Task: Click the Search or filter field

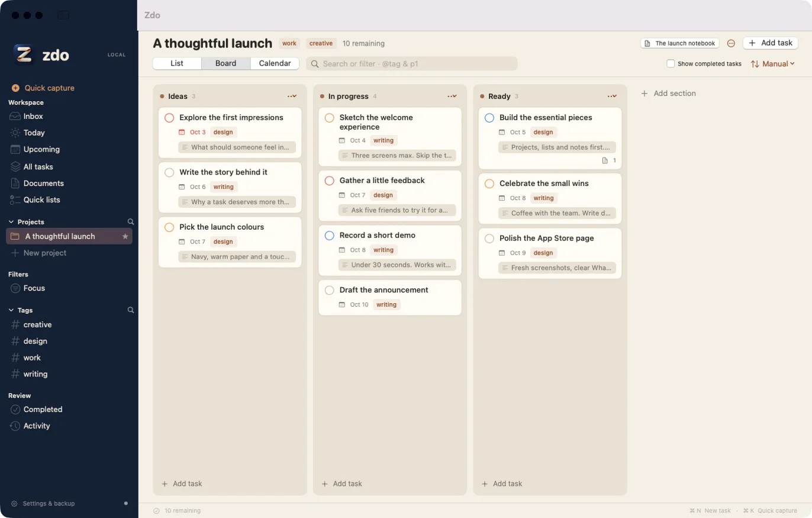Action: coord(412,63)
